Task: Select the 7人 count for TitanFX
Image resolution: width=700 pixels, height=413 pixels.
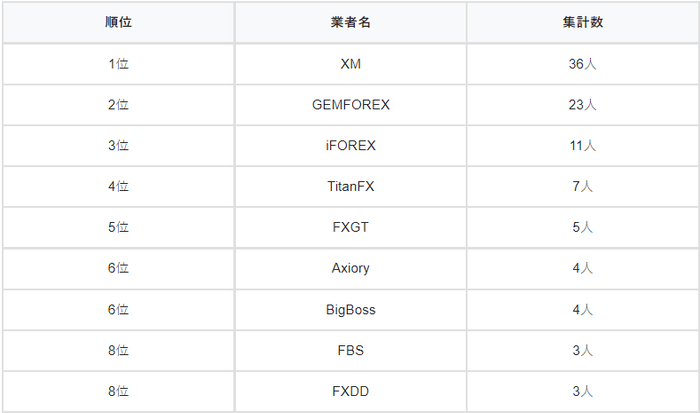Action: click(582, 186)
